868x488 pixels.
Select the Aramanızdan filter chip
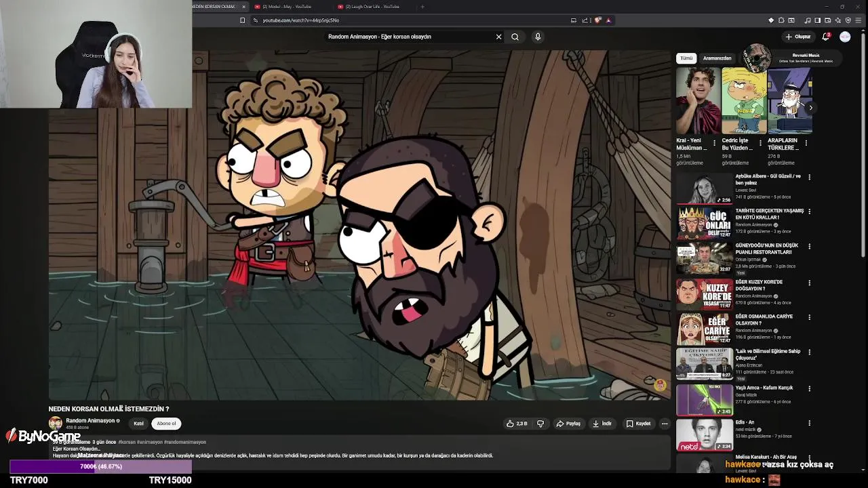[x=717, y=58]
